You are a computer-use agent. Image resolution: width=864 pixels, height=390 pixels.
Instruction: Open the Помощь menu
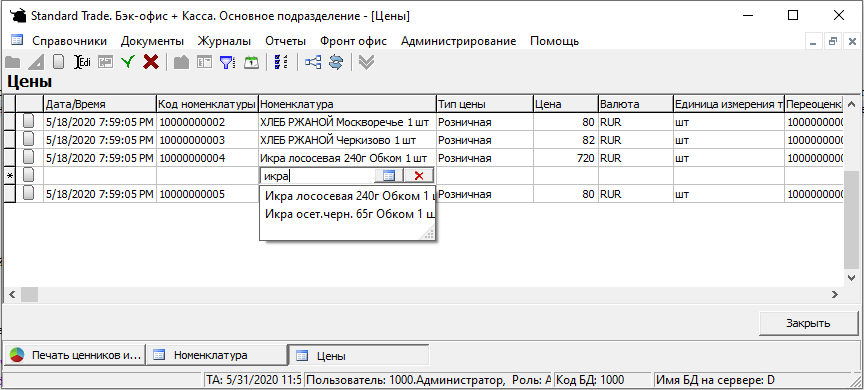click(554, 41)
